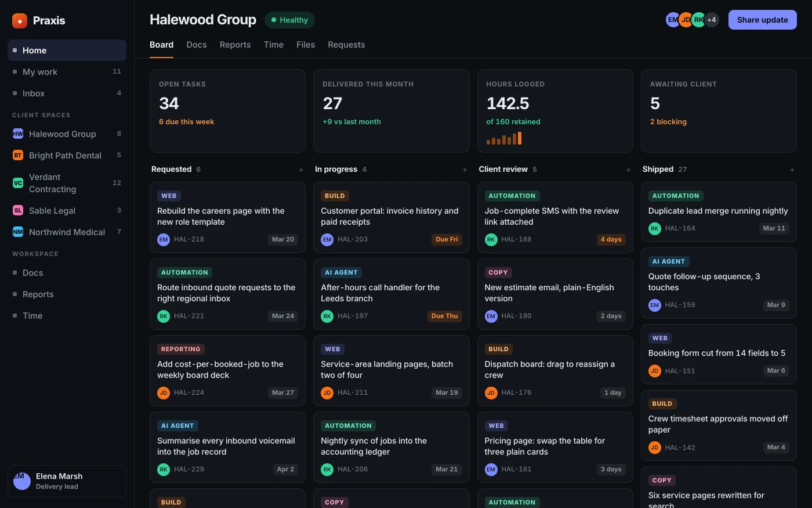Click the EM avatar in the header
Image resolution: width=812 pixels, height=508 pixels.
[673, 20]
